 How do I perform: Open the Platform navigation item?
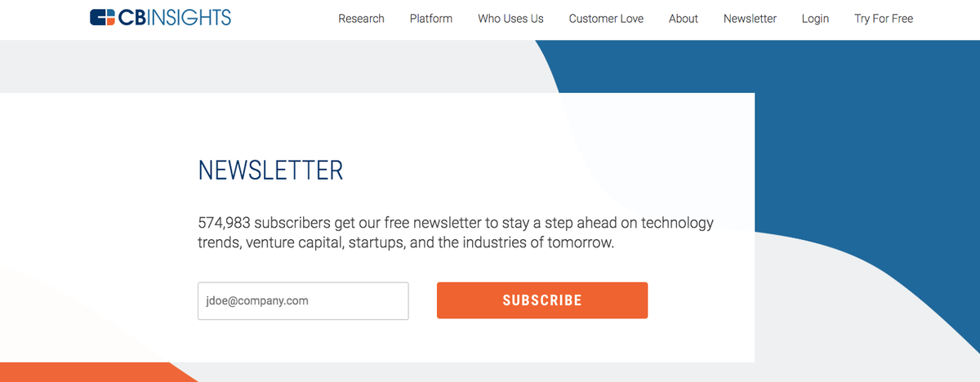click(431, 19)
